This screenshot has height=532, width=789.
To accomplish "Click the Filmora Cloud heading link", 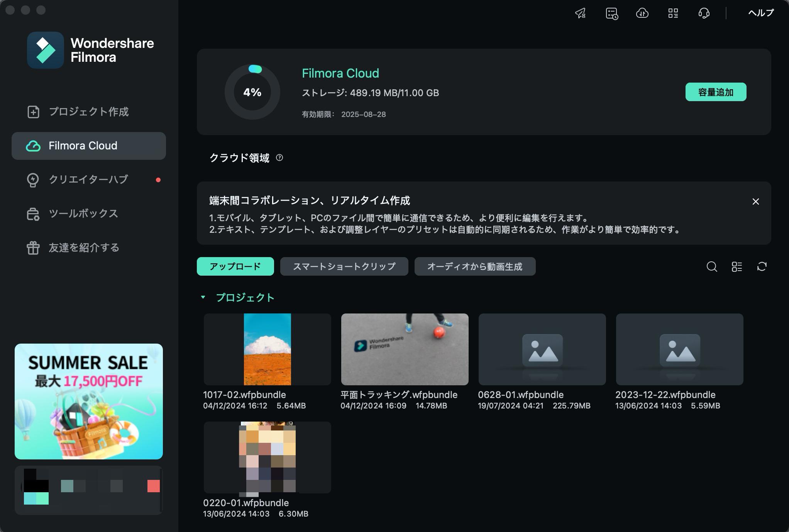I will pyautogui.click(x=340, y=73).
